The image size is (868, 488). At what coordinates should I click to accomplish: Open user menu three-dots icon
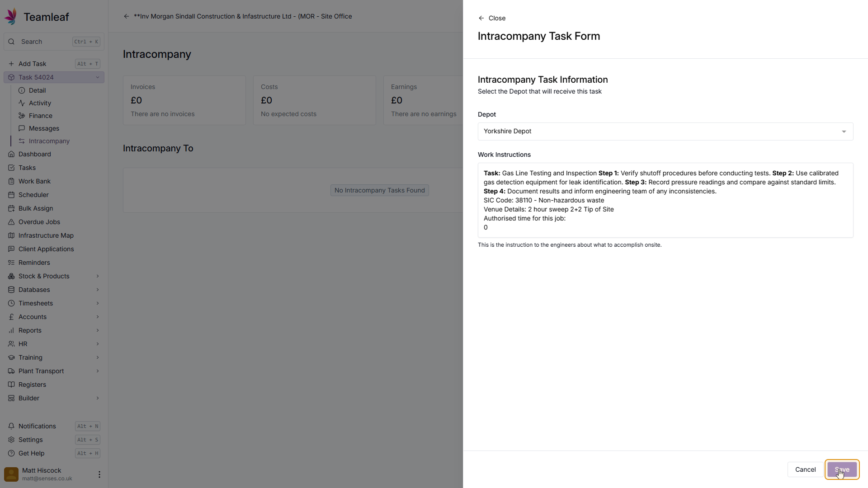coord(99,474)
